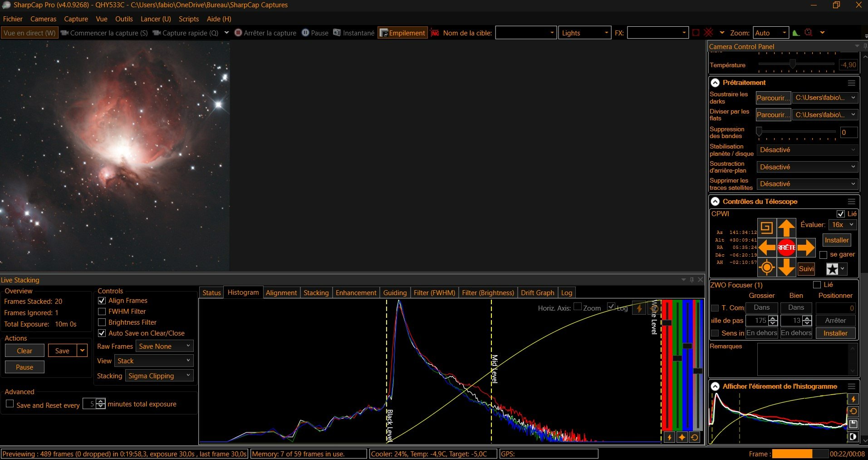Click the red crosshair reticule icon in toolbar
The width and height of the screenshot is (868, 460).
coord(709,33)
